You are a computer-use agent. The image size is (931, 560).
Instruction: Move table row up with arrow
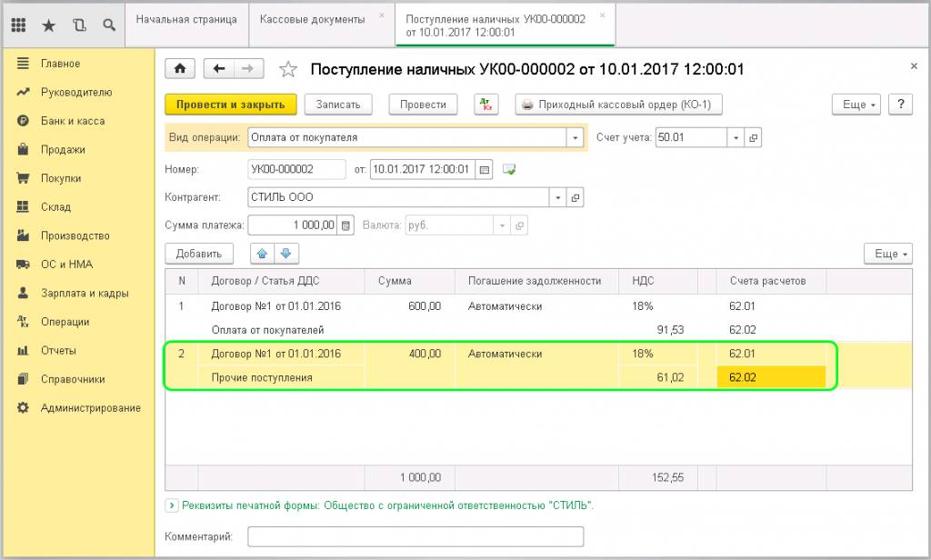click(263, 254)
